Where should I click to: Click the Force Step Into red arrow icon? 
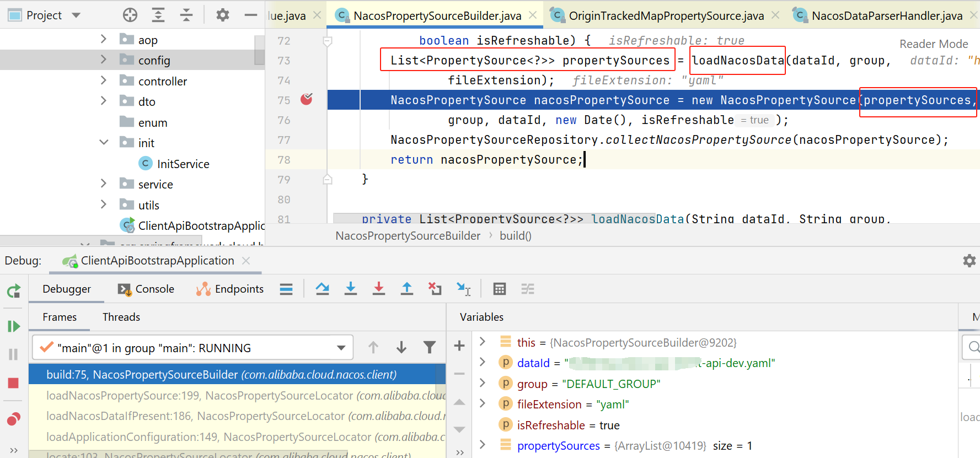point(379,289)
